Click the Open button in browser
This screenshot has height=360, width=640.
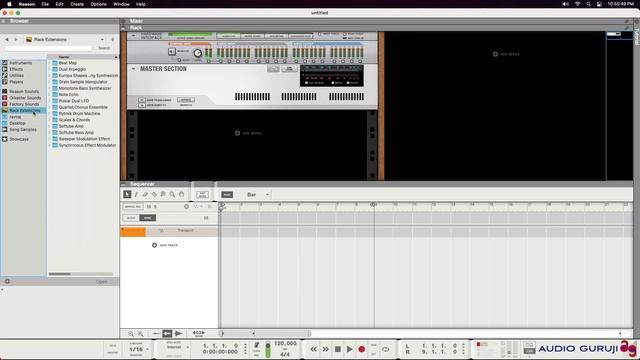click(x=102, y=282)
